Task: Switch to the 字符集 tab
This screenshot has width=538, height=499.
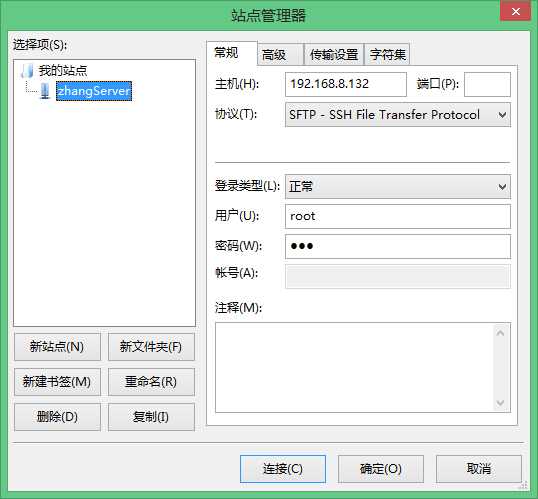Action: tap(387, 54)
